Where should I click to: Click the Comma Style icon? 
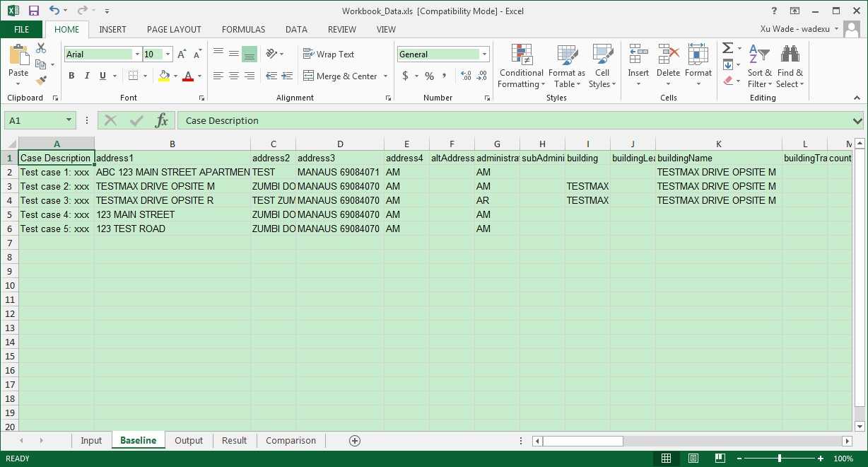tap(445, 76)
